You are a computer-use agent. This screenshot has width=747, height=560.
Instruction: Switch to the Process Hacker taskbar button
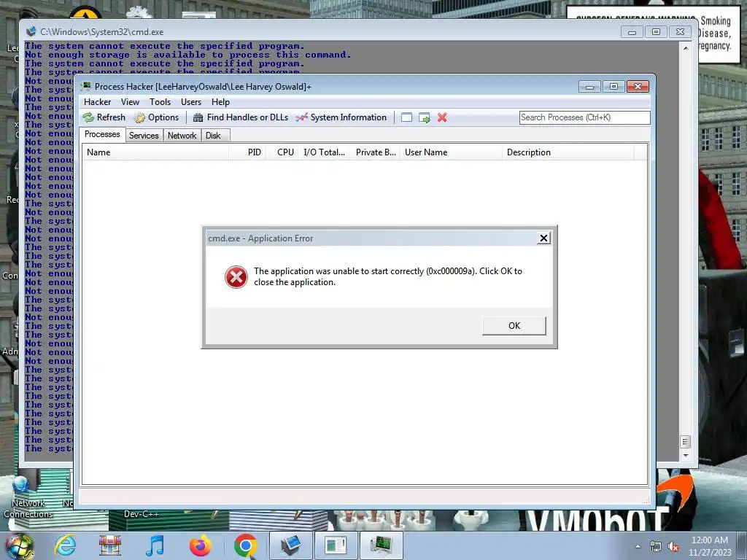coord(381,545)
